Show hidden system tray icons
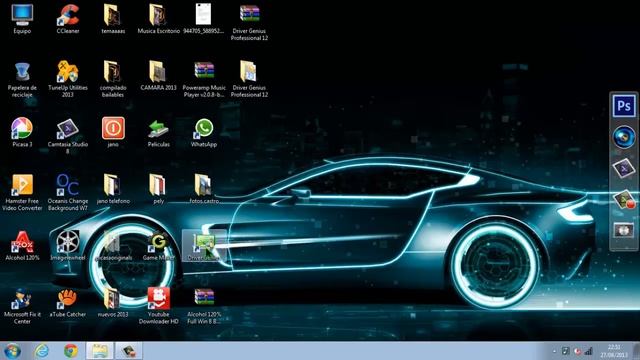Viewport: 640px width, 360px height. point(554,351)
